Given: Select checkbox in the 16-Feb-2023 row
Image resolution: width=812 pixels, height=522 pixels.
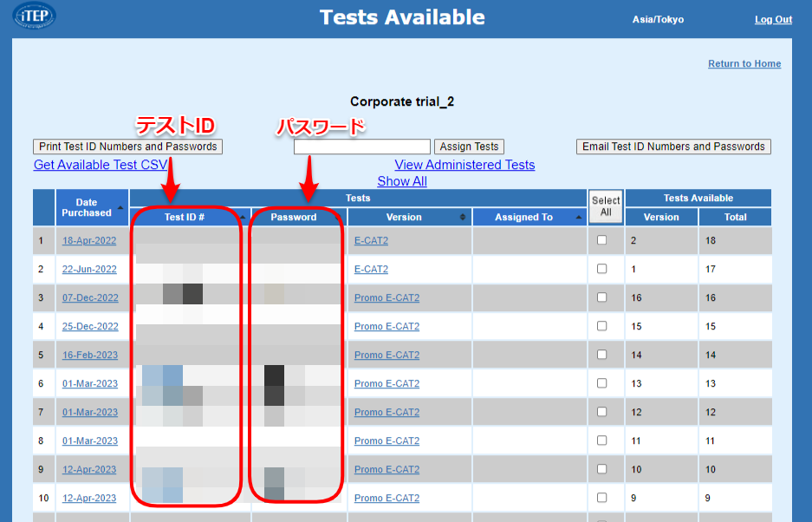Looking at the screenshot, I should [x=601, y=354].
